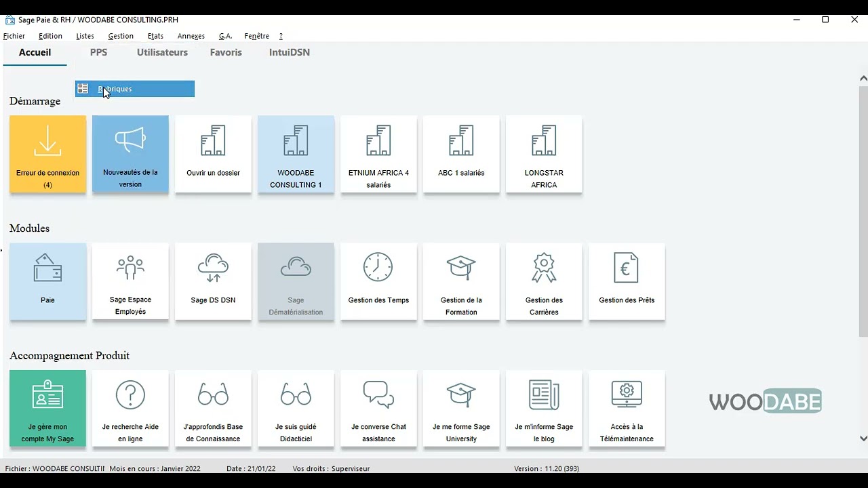Open the ? help menu
This screenshot has height=488, width=868.
coord(281,36)
